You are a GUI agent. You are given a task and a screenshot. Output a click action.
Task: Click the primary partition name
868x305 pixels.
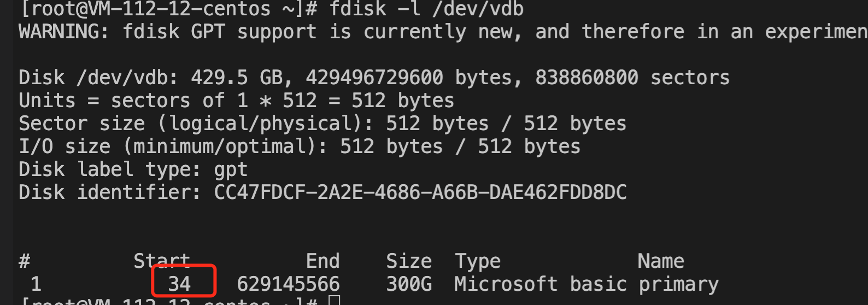pyautogui.click(x=678, y=285)
